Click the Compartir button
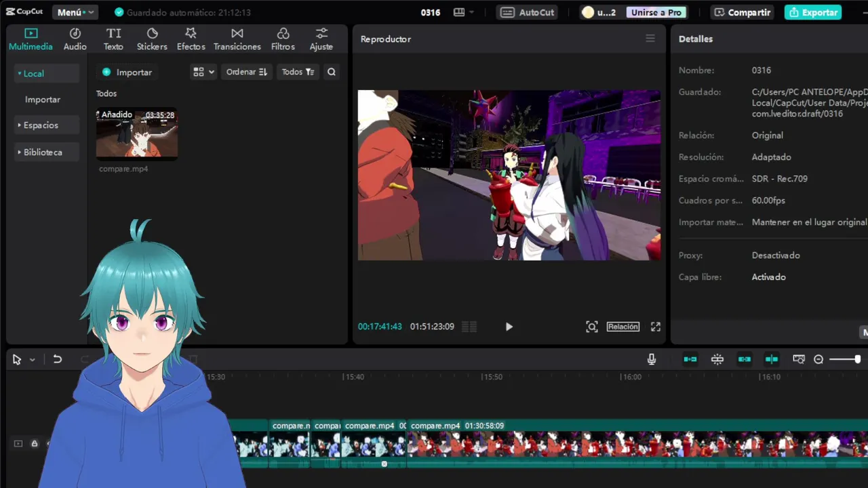The image size is (868, 488). [x=743, y=12]
